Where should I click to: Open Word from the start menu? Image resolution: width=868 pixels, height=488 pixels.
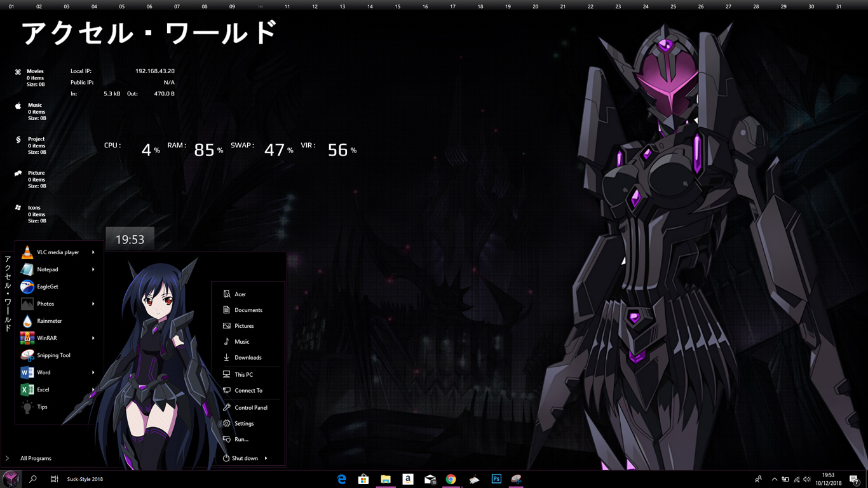58,372
